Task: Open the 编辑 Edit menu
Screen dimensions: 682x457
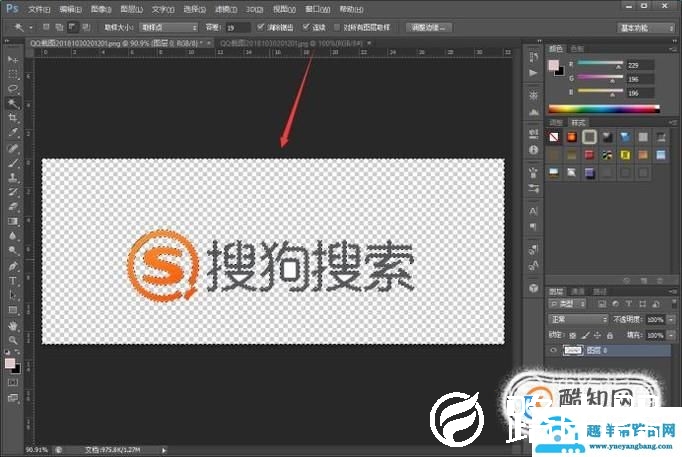Action: coord(70,9)
